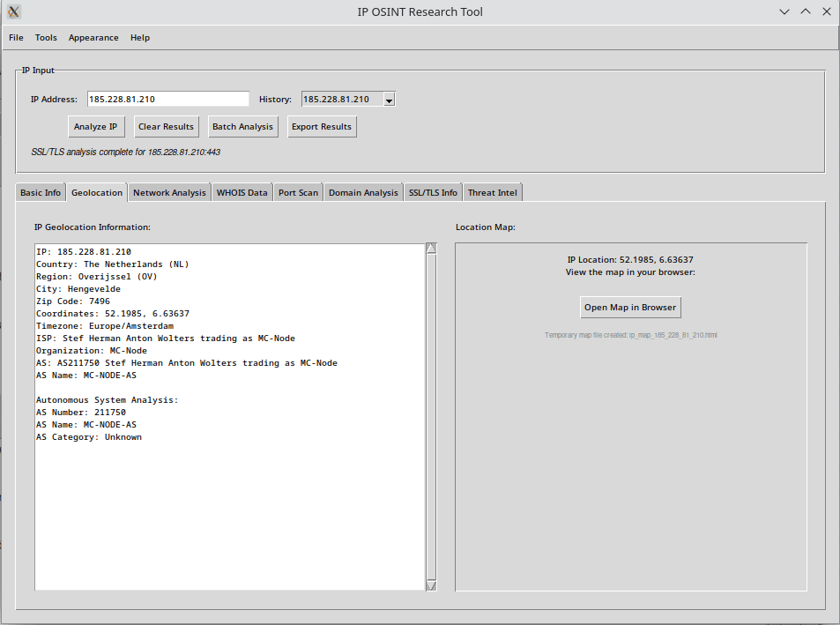Switch to the Threat Intel tab
Image resolution: width=840 pixels, height=625 pixels.
493,193
